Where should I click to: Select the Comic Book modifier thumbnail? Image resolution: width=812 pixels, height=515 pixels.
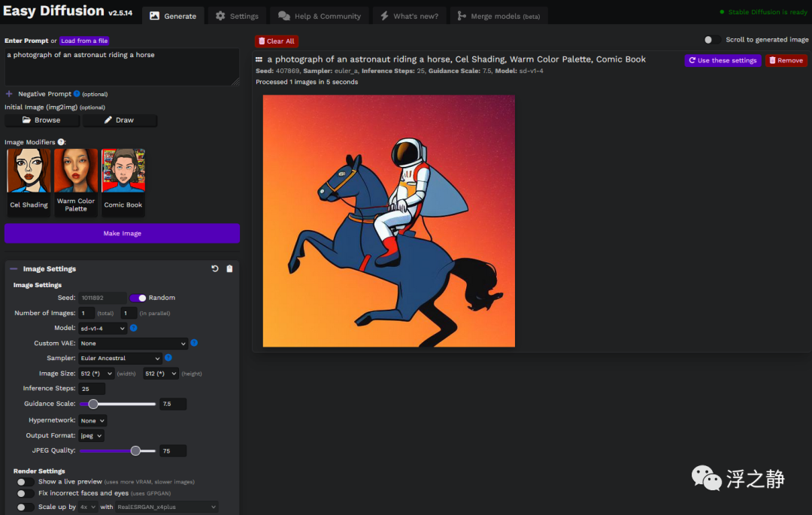point(123,182)
